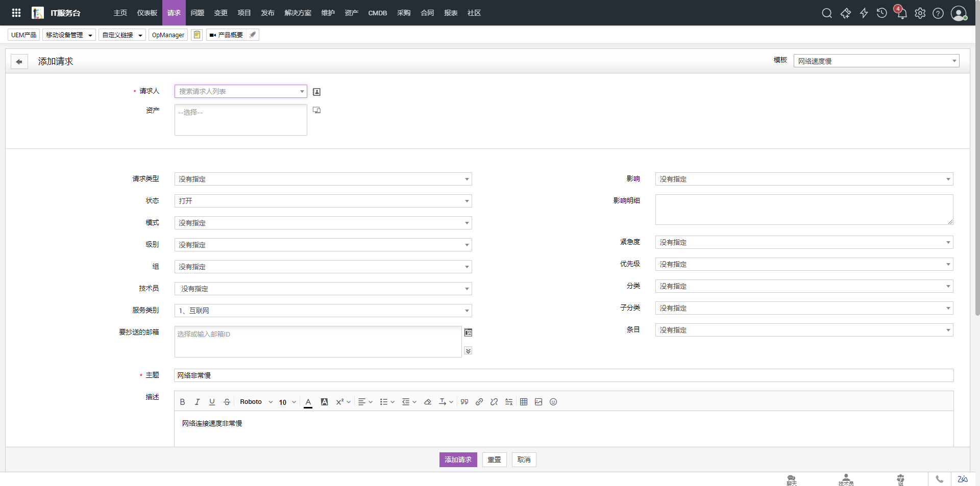Go to the 问题 tab
The image size is (980, 486).
tap(197, 13)
